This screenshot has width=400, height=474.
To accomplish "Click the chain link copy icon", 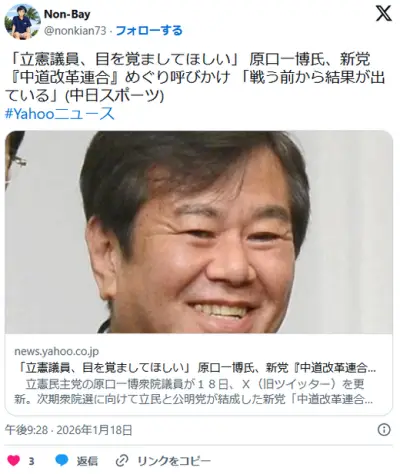I will (x=122, y=461).
